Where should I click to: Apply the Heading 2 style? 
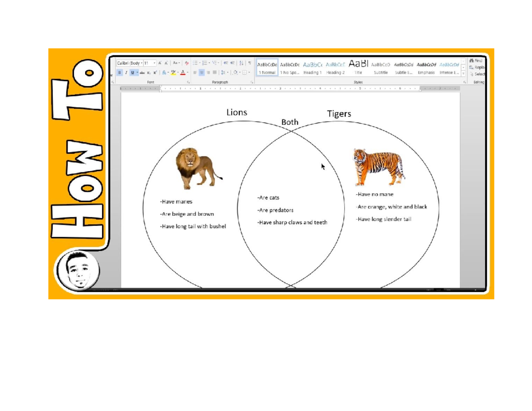335,67
